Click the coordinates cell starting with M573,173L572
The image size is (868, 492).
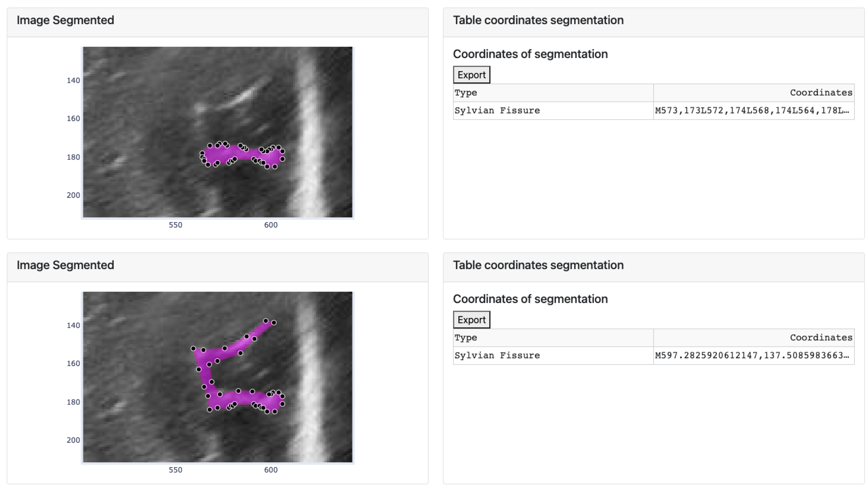[752, 111]
